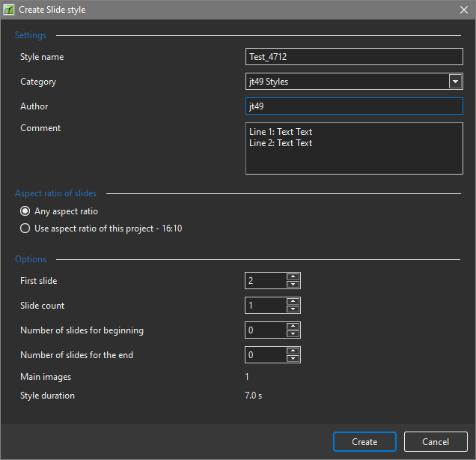Select the Any aspect ratio option
Screen dimensions: 476x460
(25, 211)
